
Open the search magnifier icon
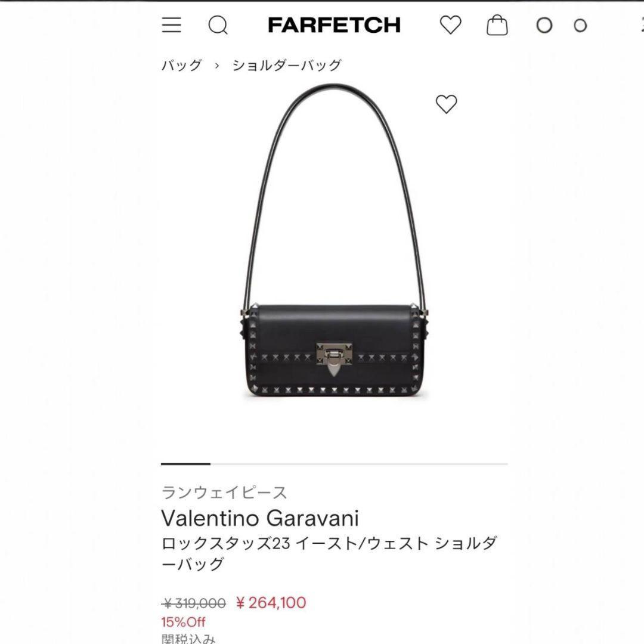point(218,25)
